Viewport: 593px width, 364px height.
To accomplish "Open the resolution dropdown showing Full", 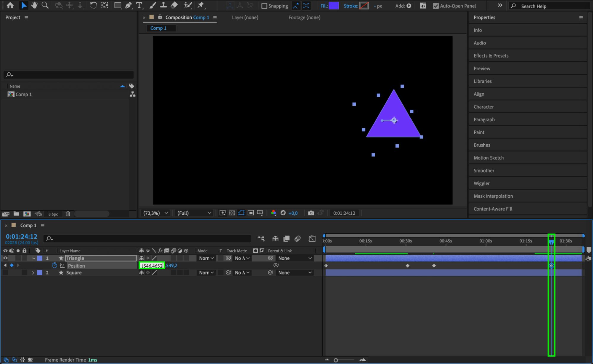I will [x=194, y=213].
